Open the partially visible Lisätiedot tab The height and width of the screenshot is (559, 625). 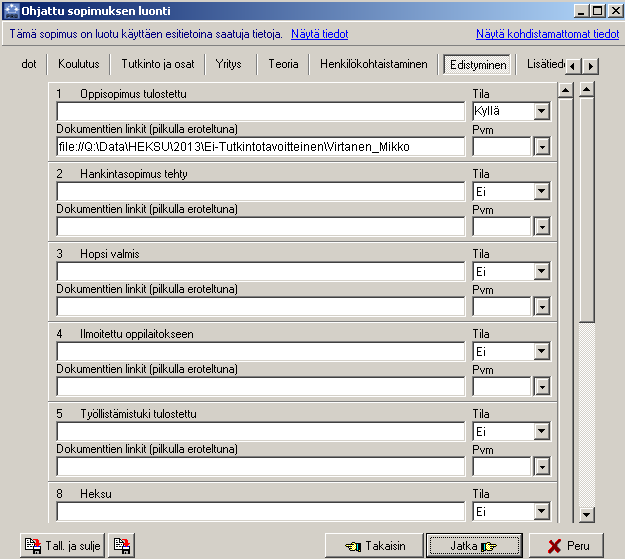(x=545, y=64)
